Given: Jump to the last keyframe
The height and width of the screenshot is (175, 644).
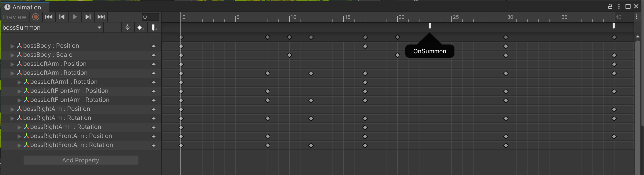Looking at the screenshot, I should click(x=101, y=17).
